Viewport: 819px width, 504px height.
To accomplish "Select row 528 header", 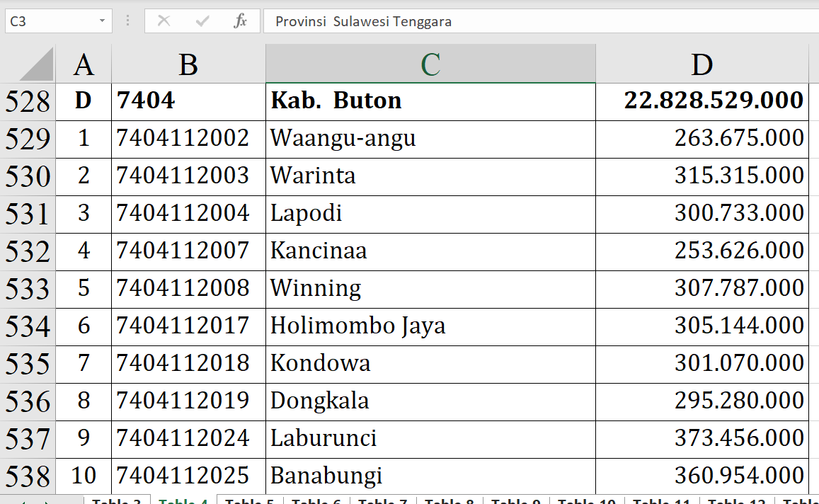I will tap(28, 101).
